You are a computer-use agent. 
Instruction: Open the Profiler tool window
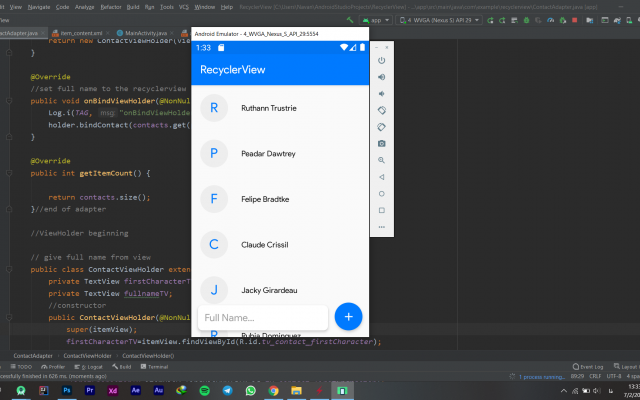coord(53,367)
